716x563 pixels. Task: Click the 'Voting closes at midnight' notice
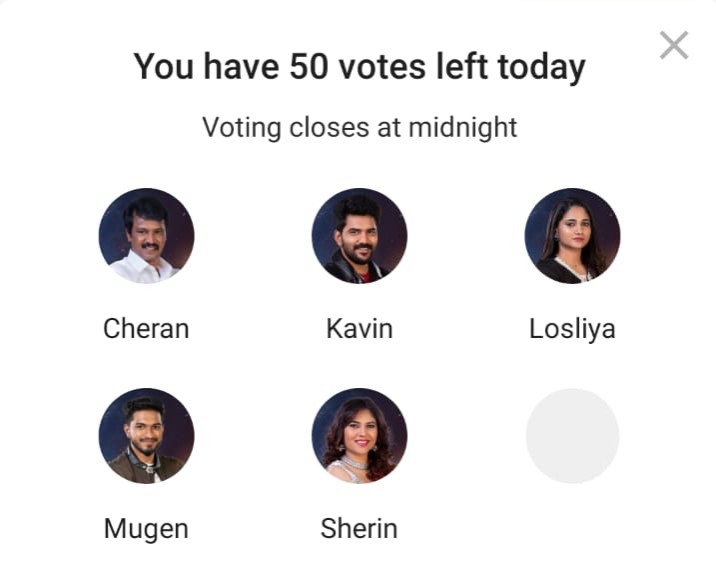359,127
